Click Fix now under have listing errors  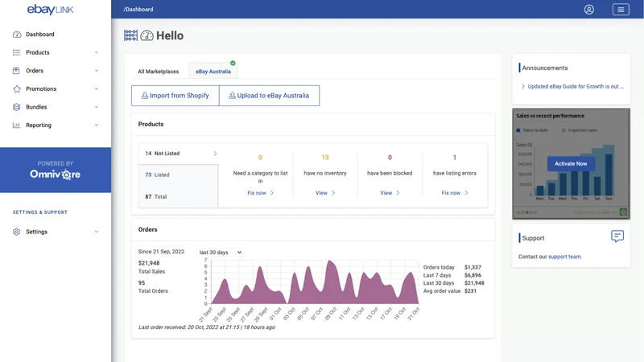455,193
